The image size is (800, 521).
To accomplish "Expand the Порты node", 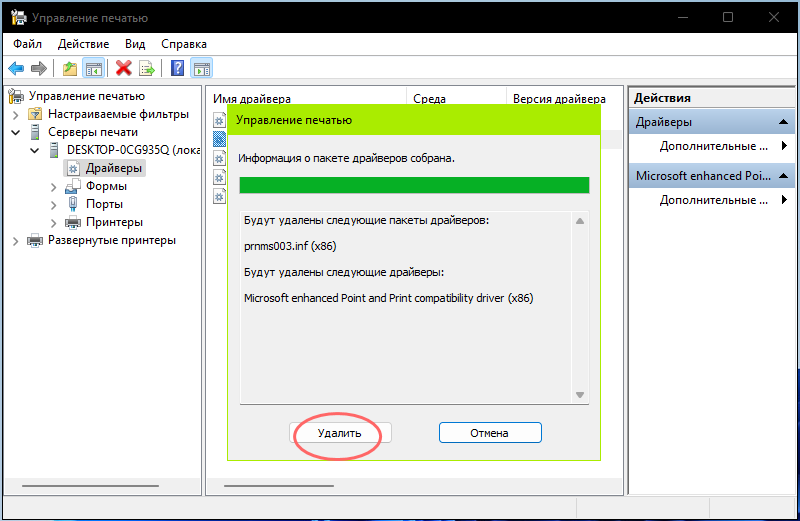I will 54,205.
